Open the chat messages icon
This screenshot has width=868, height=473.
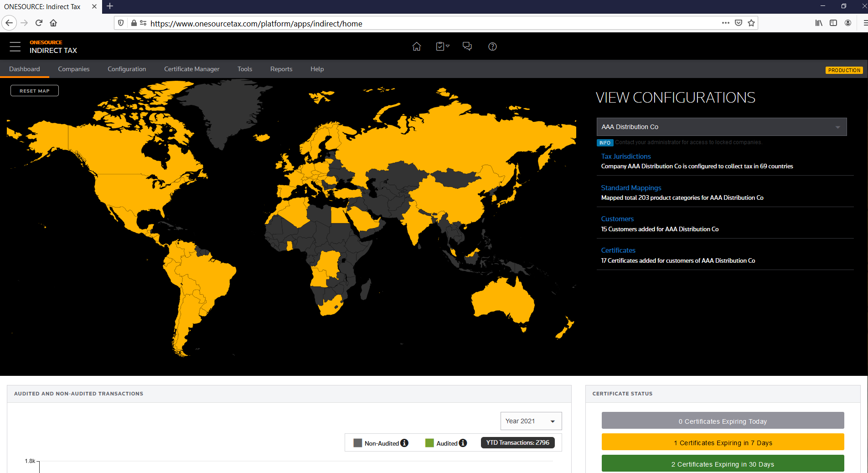click(x=467, y=47)
